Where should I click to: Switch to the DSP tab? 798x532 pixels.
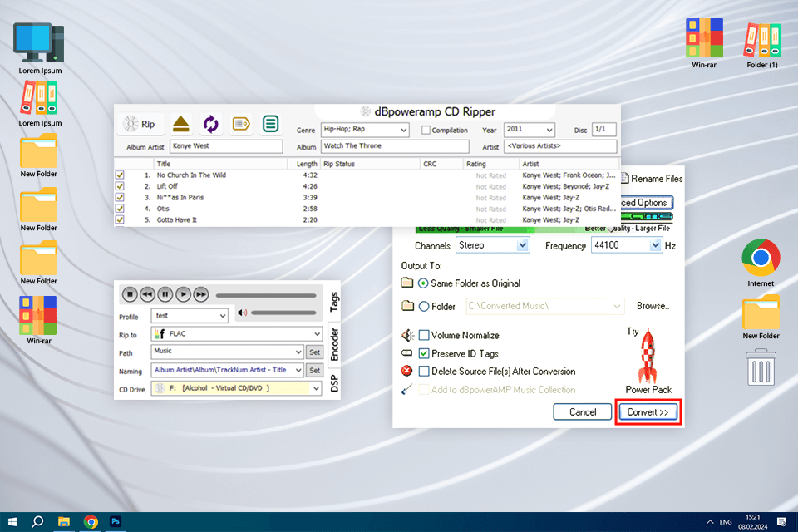(x=334, y=383)
